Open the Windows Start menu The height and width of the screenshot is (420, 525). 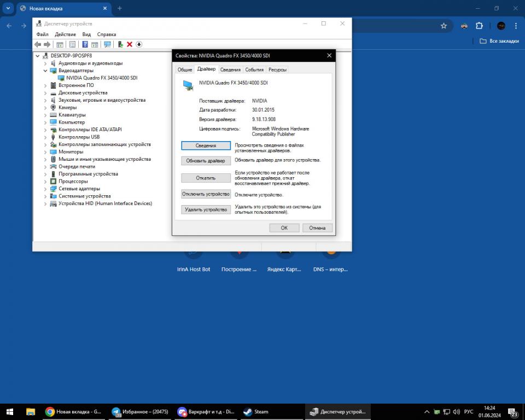(10, 412)
